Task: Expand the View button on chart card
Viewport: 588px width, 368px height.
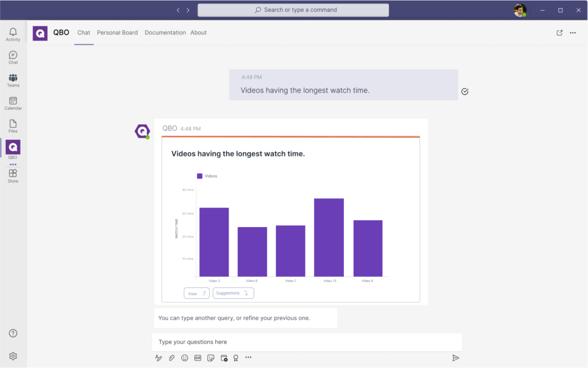Action: point(196,293)
